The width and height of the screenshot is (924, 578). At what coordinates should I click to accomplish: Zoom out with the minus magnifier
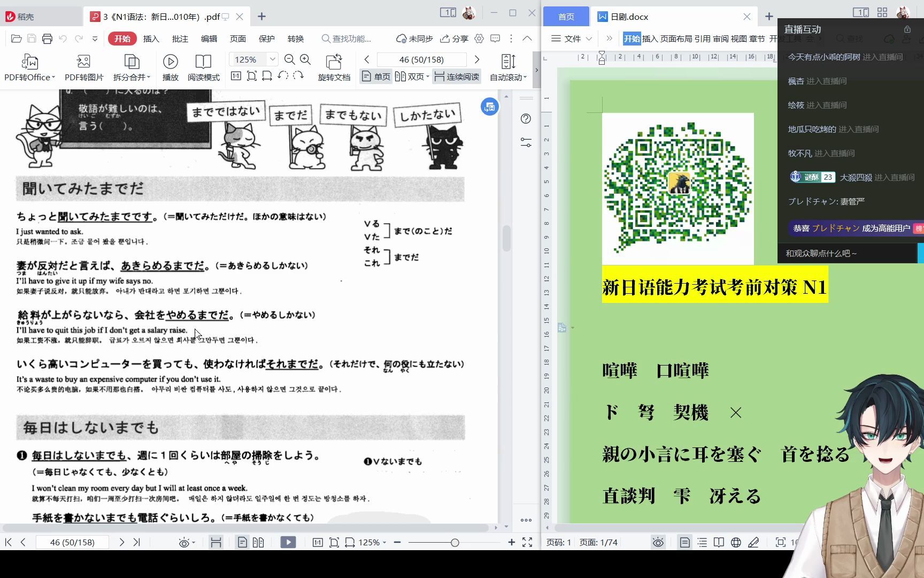coord(290,59)
